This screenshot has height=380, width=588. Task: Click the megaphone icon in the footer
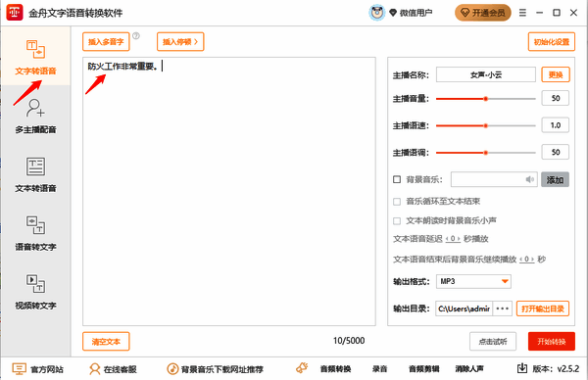302,368
